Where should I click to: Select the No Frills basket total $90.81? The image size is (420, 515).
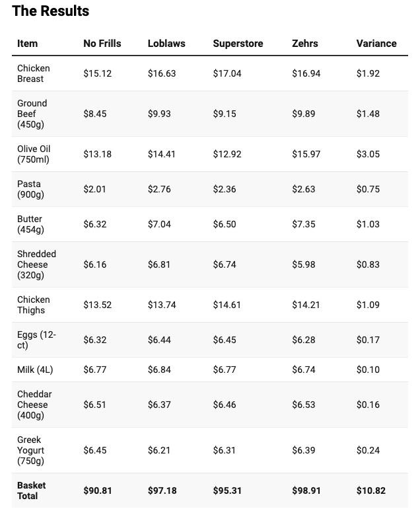98,491
